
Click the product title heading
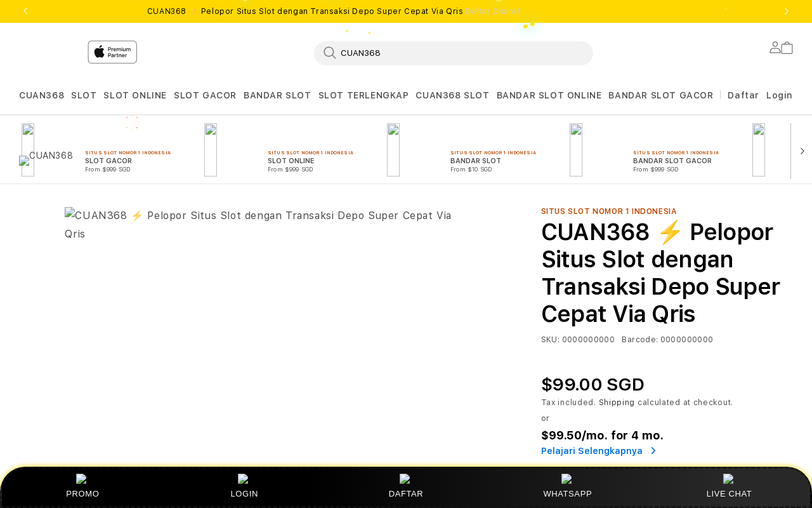[x=662, y=272]
